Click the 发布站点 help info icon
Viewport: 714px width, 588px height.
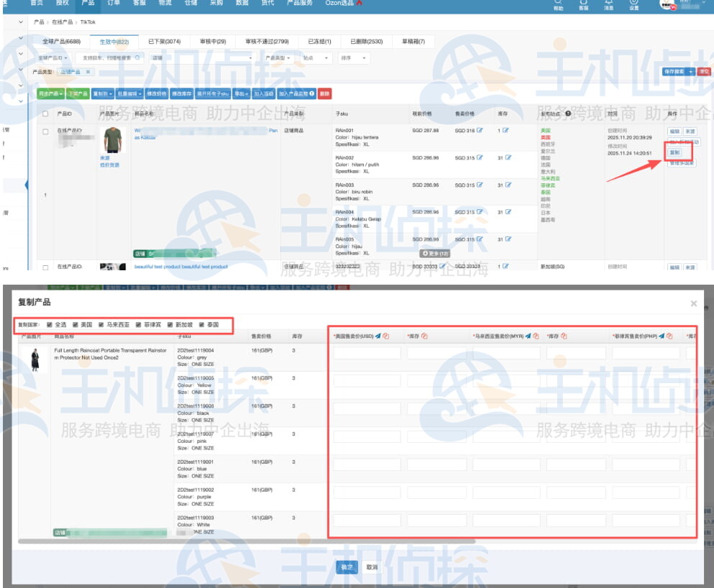[x=569, y=114]
